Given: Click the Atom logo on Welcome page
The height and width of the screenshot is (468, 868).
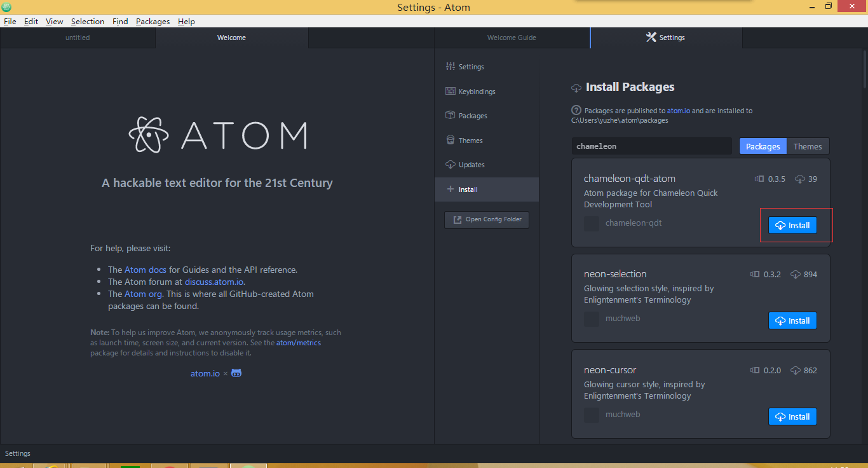Looking at the screenshot, I should (x=217, y=135).
